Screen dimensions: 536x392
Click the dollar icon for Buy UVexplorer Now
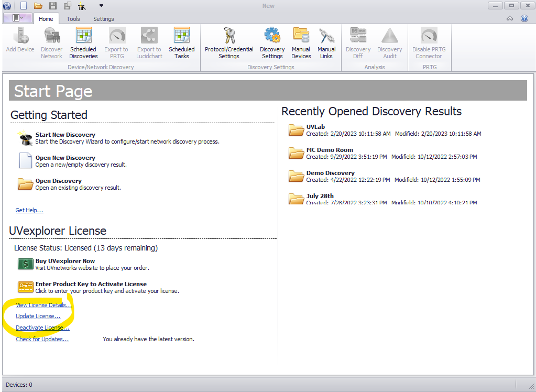(x=25, y=264)
